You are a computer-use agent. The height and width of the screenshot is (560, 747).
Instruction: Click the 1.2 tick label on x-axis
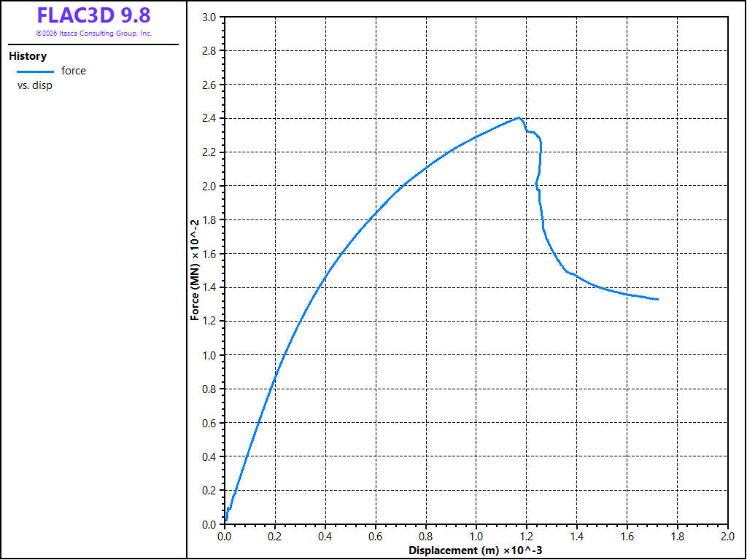click(527, 536)
